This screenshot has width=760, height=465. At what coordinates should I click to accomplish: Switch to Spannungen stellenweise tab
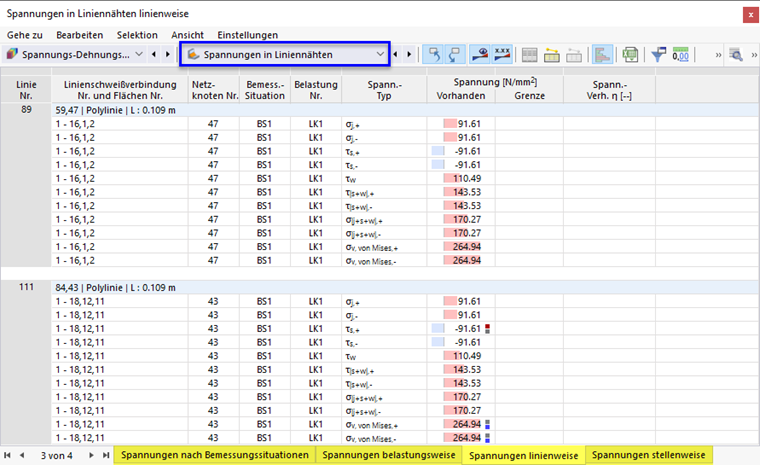pyautogui.click(x=649, y=455)
